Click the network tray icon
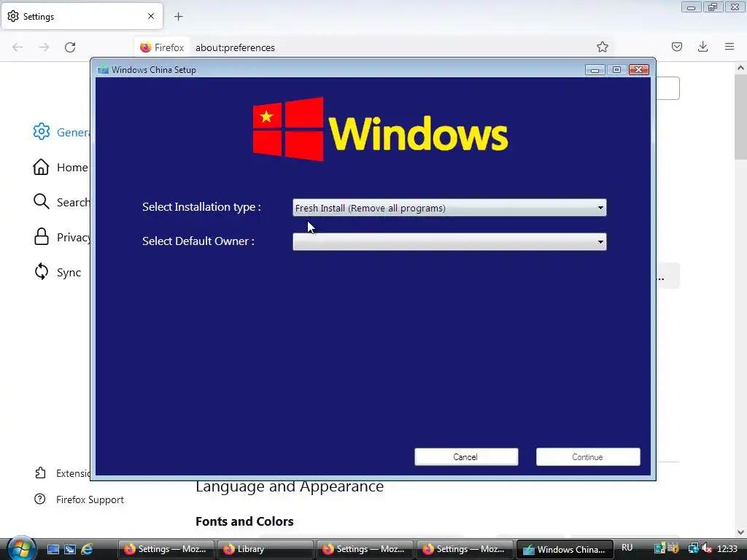This screenshot has height=560, width=747. tap(693, 548)
